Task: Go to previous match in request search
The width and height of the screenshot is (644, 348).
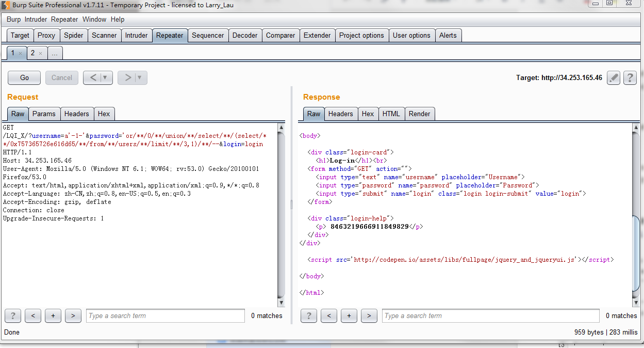Action: click(33, 315)
